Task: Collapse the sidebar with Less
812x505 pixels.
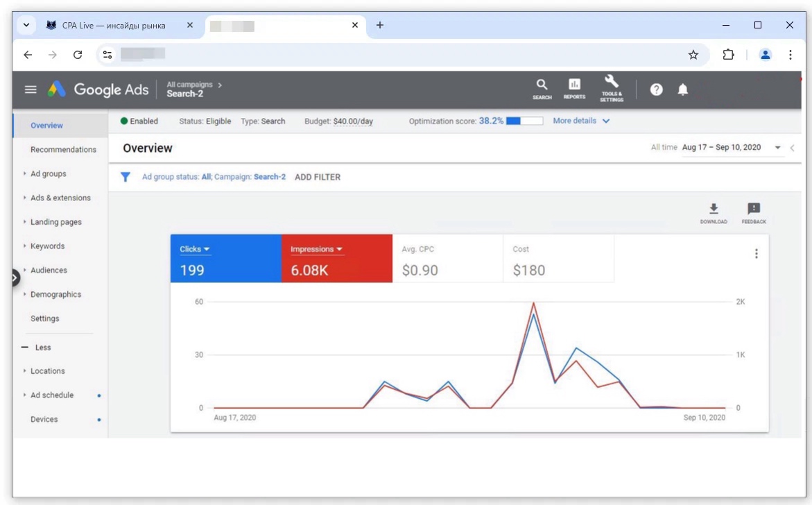Action: pos(36,348)
